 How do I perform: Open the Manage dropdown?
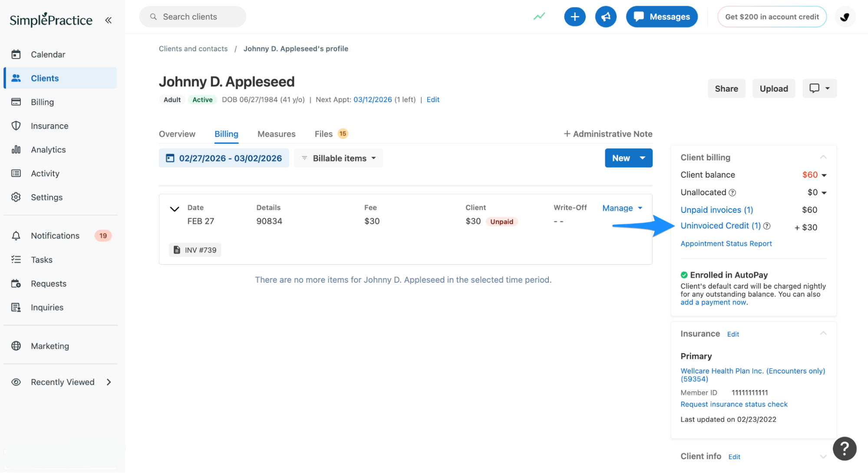pyautogui.click(x=622, y=208)
